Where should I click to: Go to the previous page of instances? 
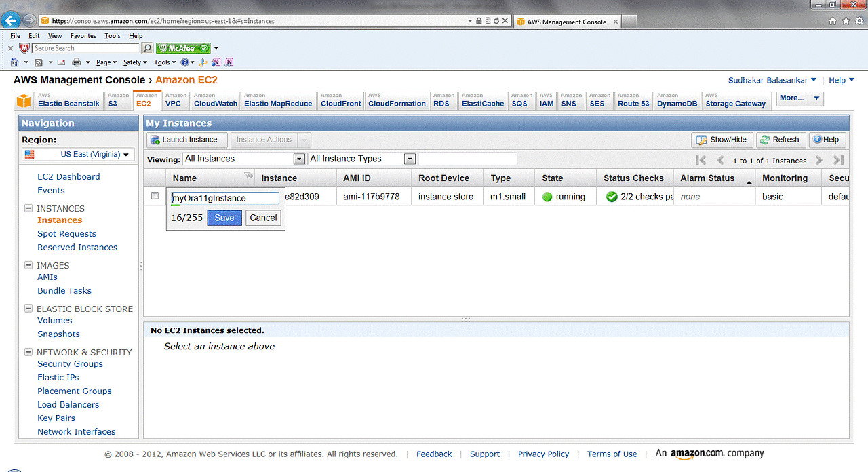pos(720,160)
